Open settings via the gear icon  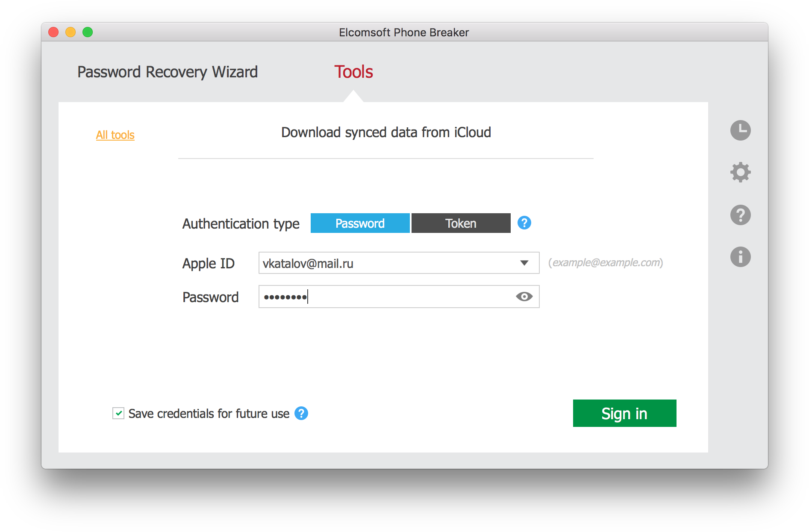pyautogui.click(x=740, y=172)
